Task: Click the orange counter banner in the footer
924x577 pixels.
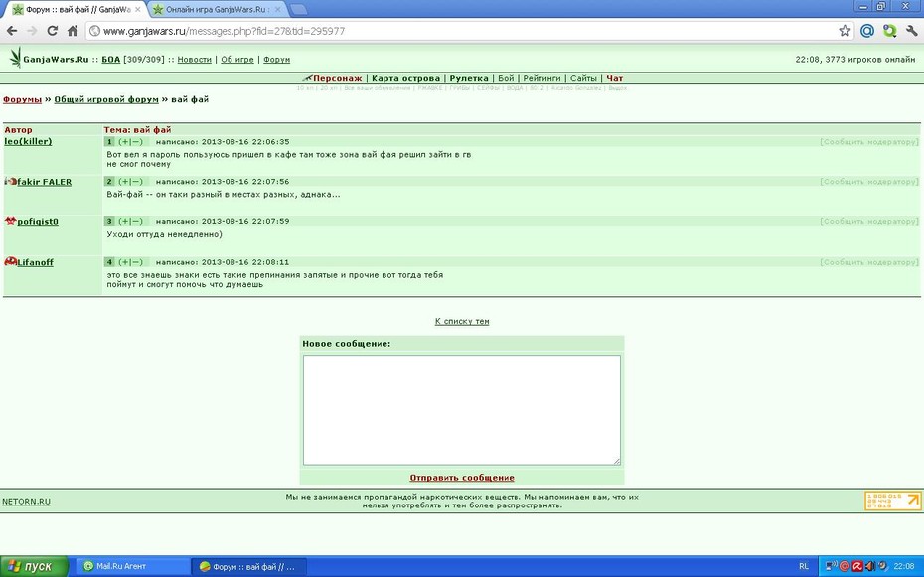Action: pyautogui.click(x=893, y=502)
